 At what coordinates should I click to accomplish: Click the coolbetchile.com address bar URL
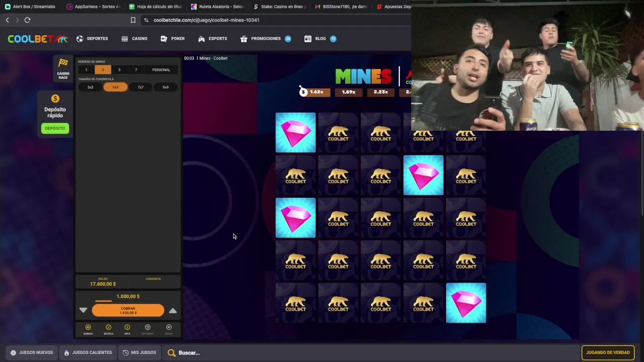[206, 20]
